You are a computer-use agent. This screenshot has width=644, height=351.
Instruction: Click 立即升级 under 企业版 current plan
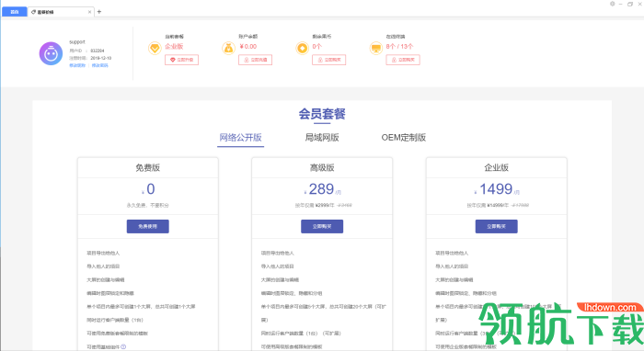tap(181, 60)
